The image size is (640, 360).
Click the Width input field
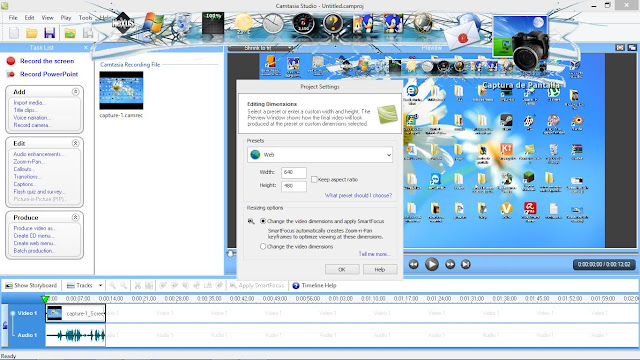293,172
